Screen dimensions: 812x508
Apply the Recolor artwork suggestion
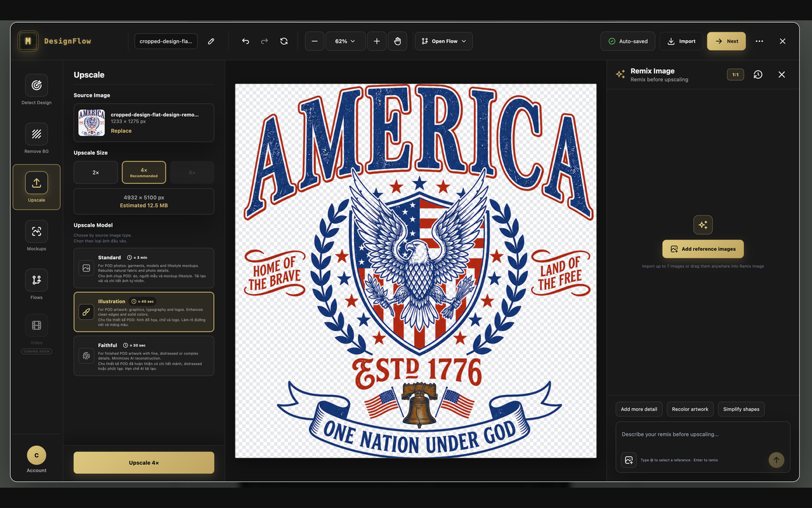point(690,409)
